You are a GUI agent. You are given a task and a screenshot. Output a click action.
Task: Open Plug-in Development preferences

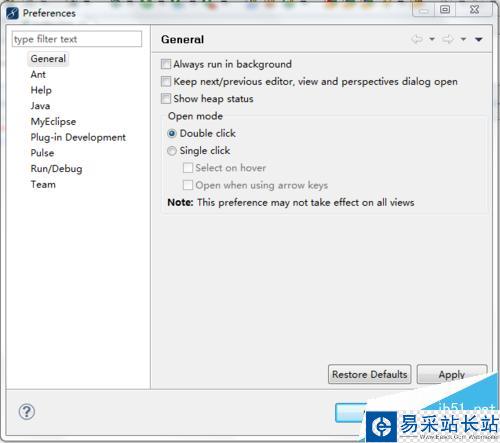[78, 137]
